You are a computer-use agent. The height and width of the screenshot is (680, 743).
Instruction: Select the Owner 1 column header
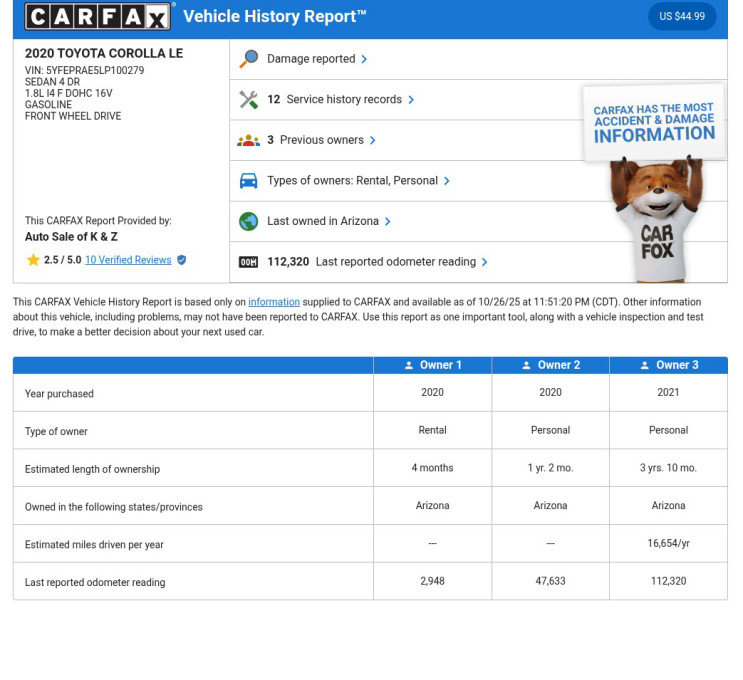[x=433, y=365]
